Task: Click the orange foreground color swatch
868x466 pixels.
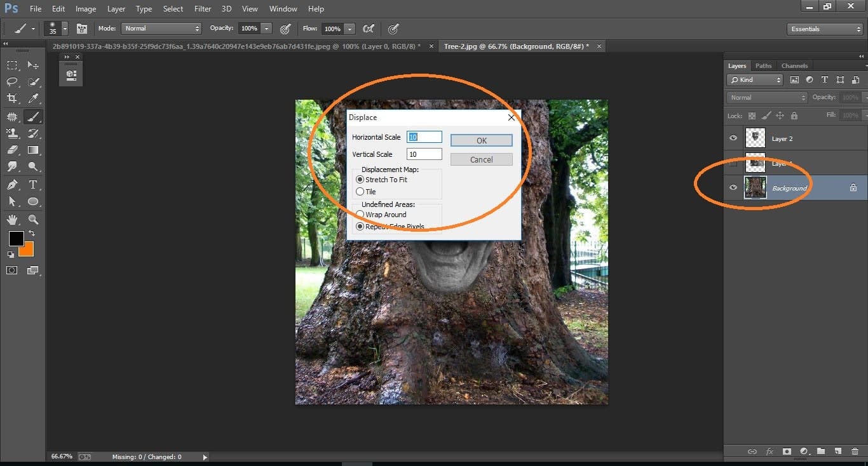Action: (x=26, y=249)
